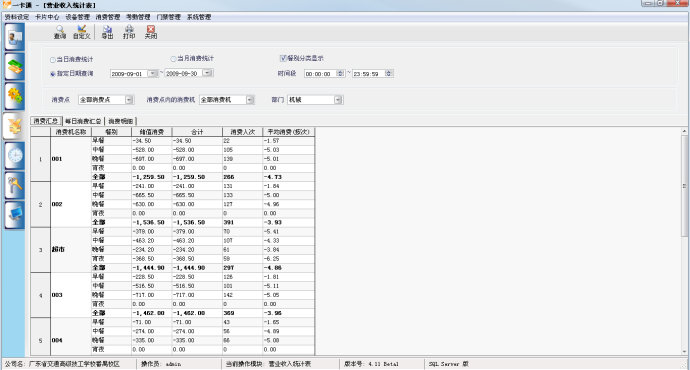Click the 打印 print toolbar icon

[129, 32]
